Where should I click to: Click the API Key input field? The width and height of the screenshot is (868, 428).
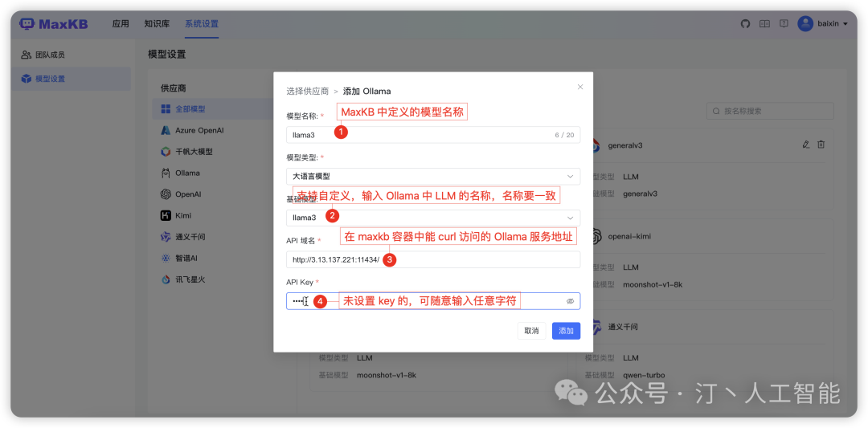click(433, 301)
